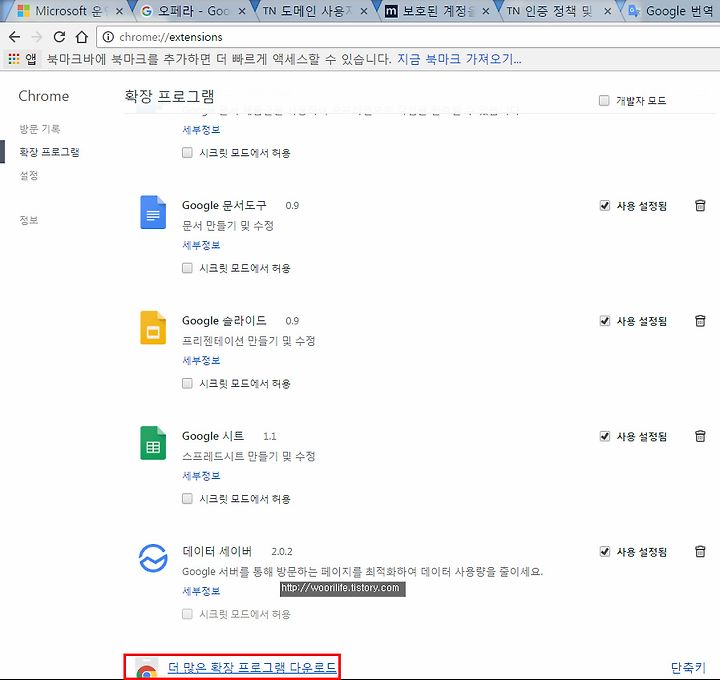Click 더 많은 확장 프로그램 다운로드 link

(252, 668)
